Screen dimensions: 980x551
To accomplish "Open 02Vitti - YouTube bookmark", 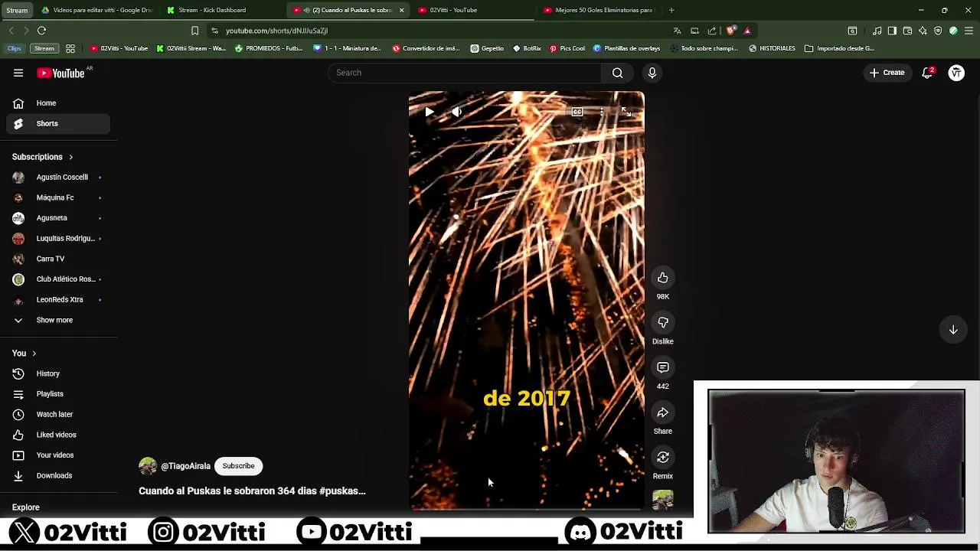I will 119,48.
